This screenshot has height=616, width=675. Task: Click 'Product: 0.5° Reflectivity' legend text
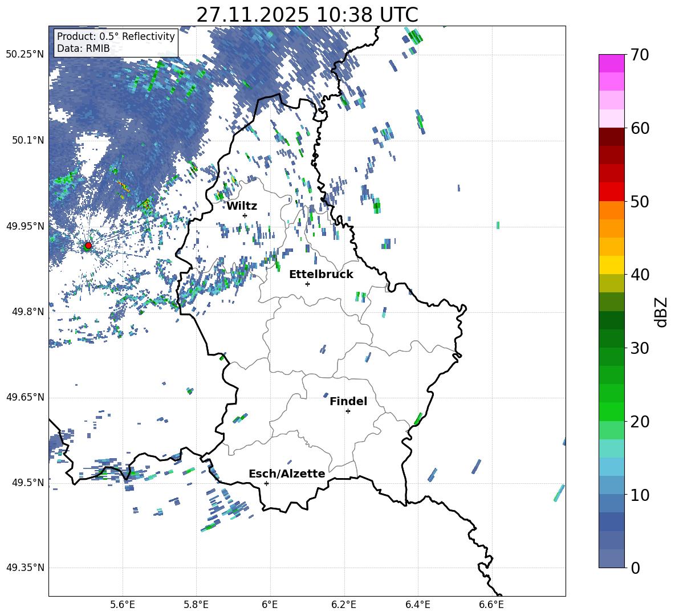[x=116, y=36]
